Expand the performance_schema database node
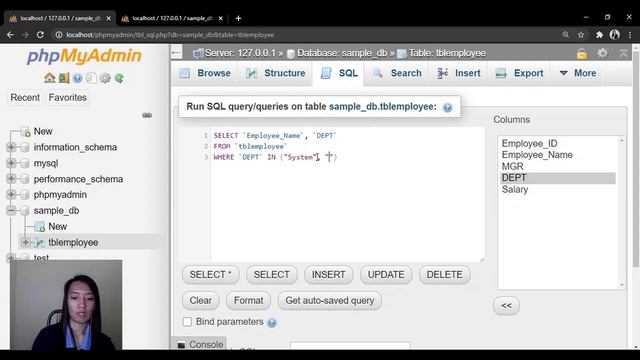This screenshot has width=640, height=360. coord(11,179)
